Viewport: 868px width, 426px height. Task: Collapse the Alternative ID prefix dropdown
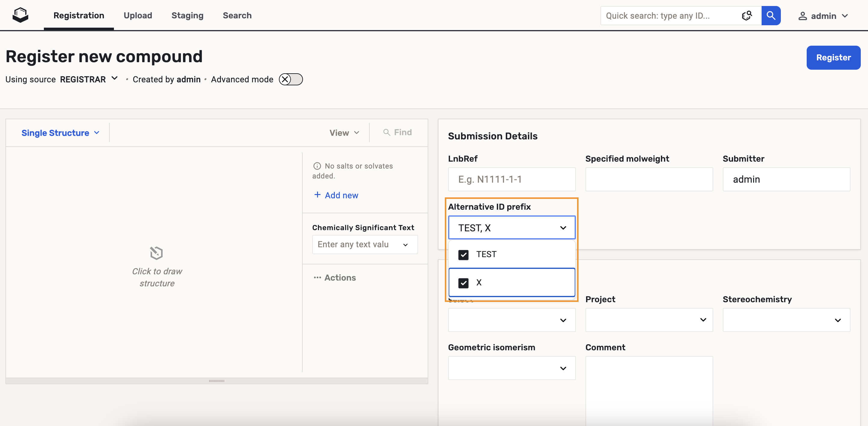[x=563, y=228]
